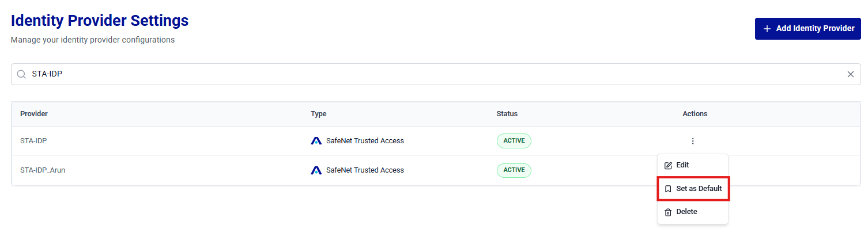The height and width of the screenshot is (233, 868).
Task: Click the magnifier search icon
Action: [21, 74]
